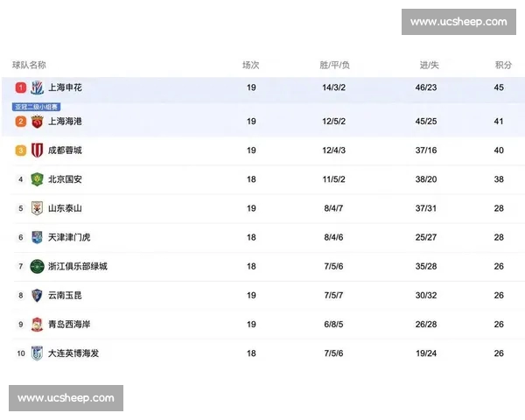Viewport: 525px width, 420px height.
Task: Open the 山东泰山 team emblem
Action: pyautogui.click(x=37, y=208)
